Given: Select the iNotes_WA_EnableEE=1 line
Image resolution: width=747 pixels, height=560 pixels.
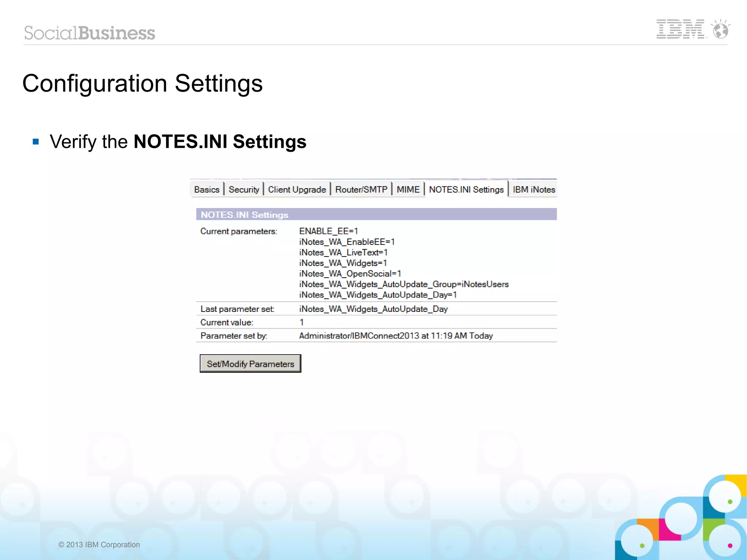Looking at the screenshot, I should (x=347, y=242).
